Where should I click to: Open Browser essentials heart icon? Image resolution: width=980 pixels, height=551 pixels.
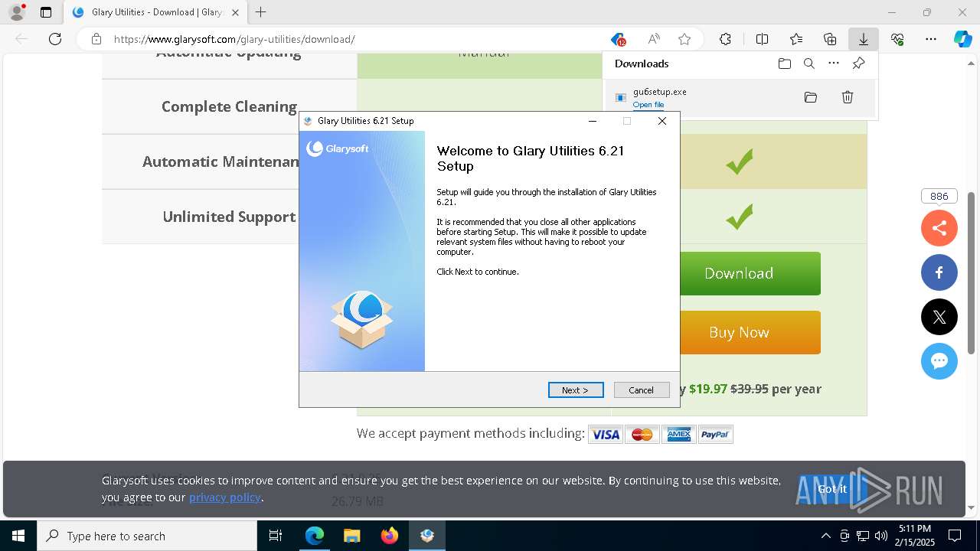897,39
